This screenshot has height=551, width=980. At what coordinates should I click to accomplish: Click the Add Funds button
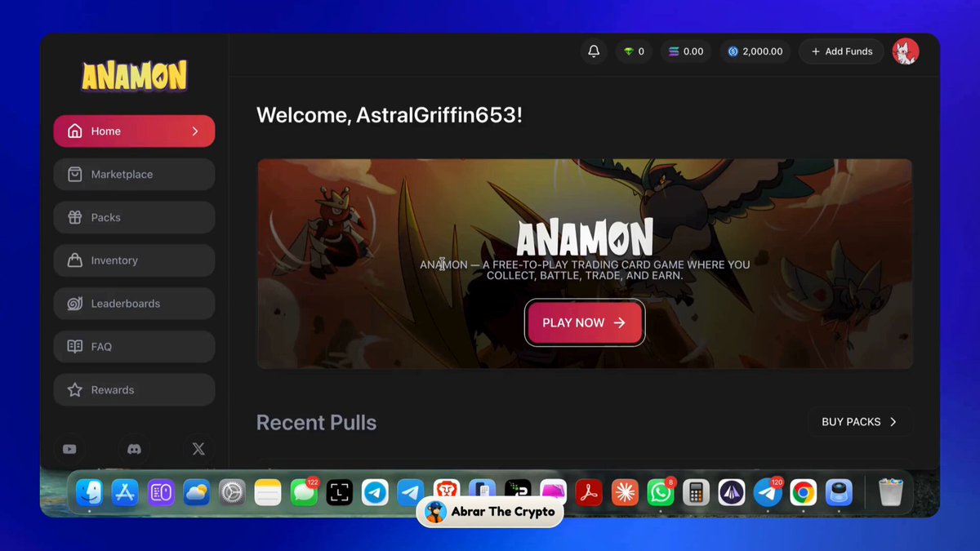(x=841, y=51)
